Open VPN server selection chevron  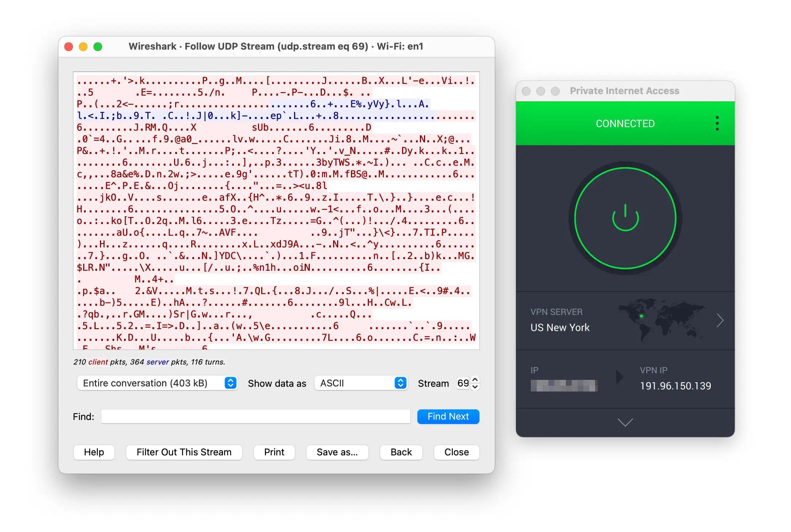pyautogui.click(x=719, y=320)
